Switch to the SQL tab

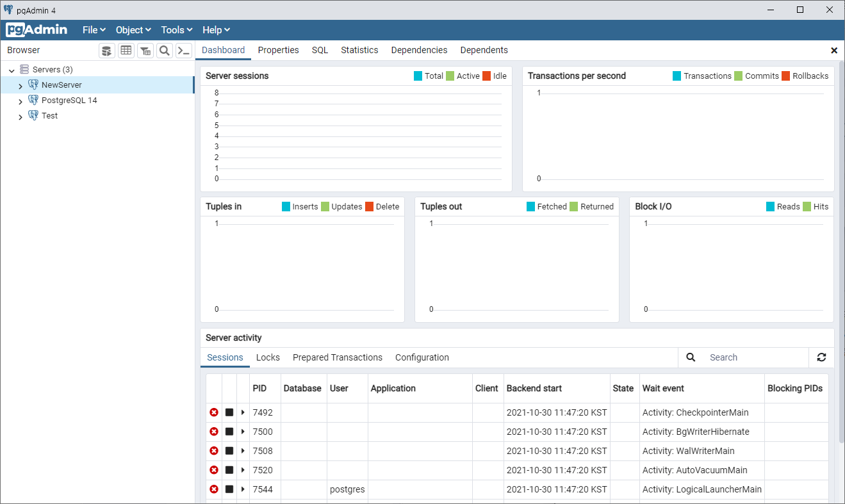[x=320, y=50]
